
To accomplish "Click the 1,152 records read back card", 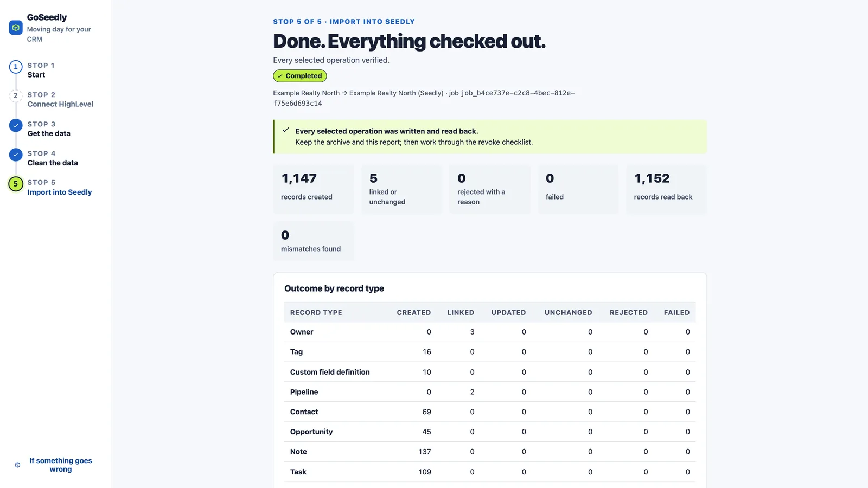I will click(x=666, y=189).
